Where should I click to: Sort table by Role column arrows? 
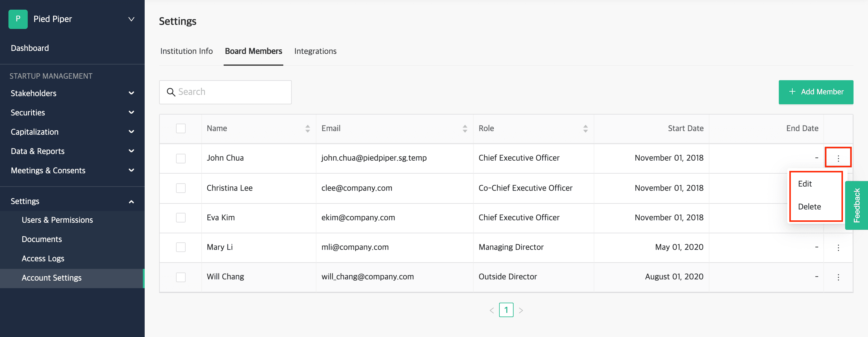click(x=585, y=128)
